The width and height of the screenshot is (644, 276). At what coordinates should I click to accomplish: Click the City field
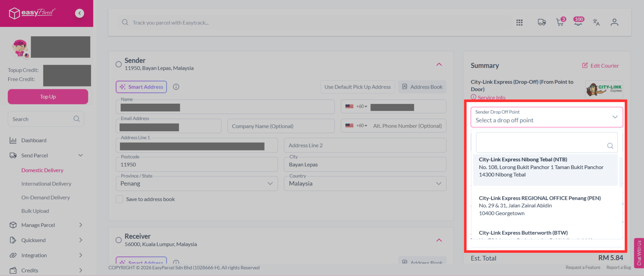point(365,164)
